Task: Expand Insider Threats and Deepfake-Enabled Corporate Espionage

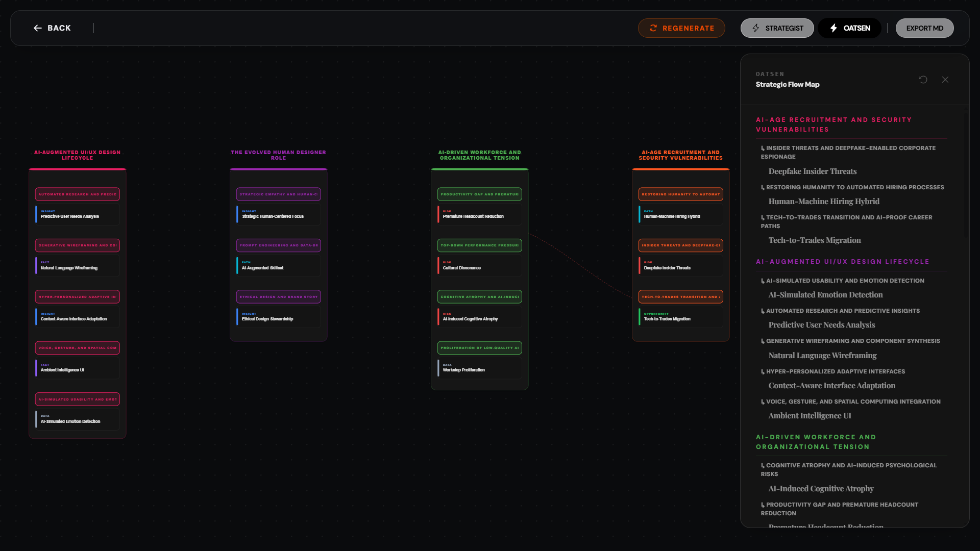Action: tap(850, 152)
